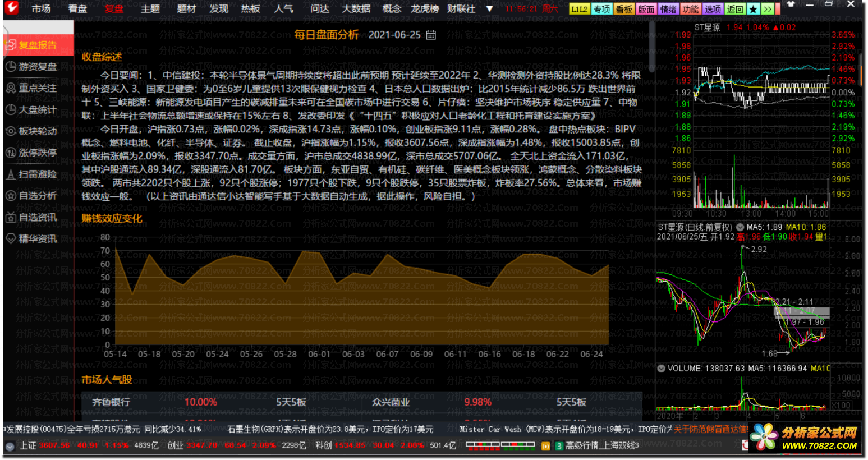Image resolution: width=868 pixels, height=460 pixels.
Task: Open the 发现 menu
Action: pyautogui.click(x=219, y=9)
